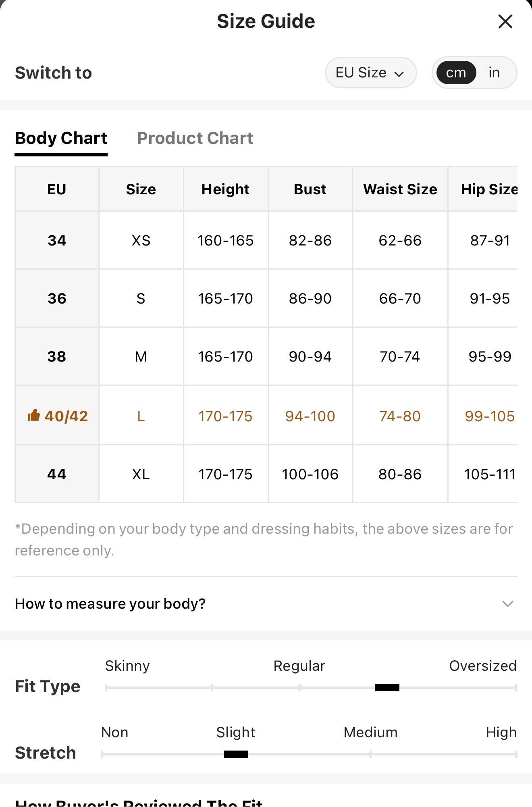The image size is (532, 807).
Task: Click the EU Size dropdown chevron arrow
Action: pos(399,74)
